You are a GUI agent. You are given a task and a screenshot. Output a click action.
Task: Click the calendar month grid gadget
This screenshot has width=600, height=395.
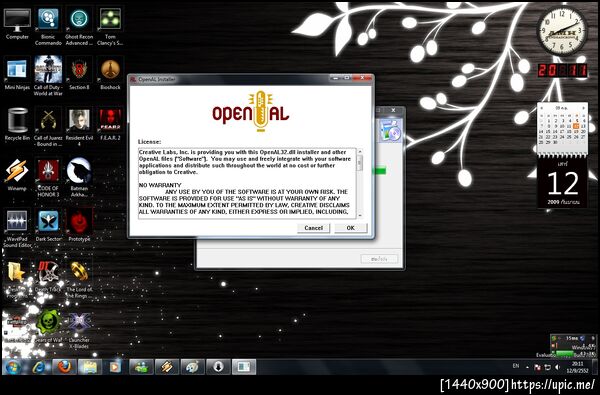(x=562, y=128)
